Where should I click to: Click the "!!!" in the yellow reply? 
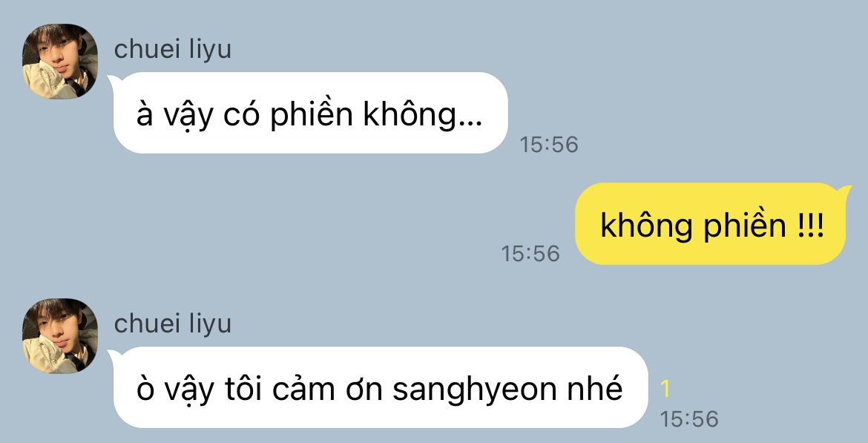tap(811, 226)
